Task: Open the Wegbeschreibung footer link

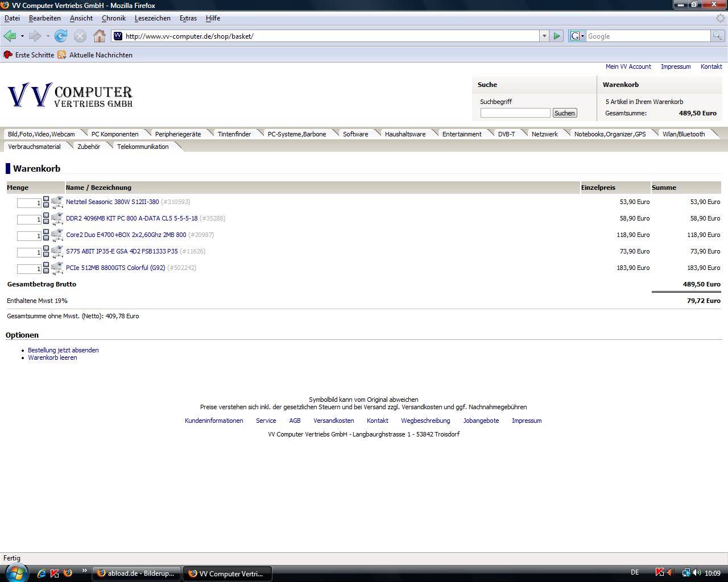Action: 425,421
